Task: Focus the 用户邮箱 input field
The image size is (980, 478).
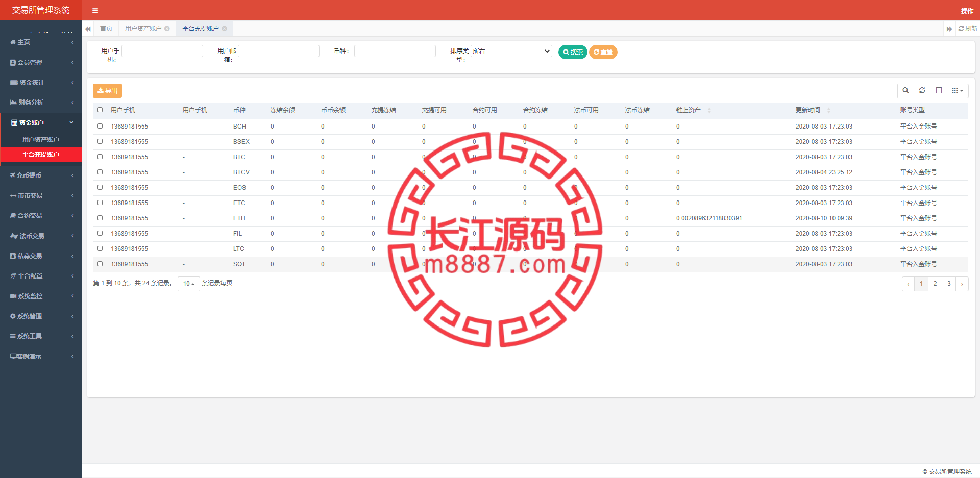Action: [279, 51]
